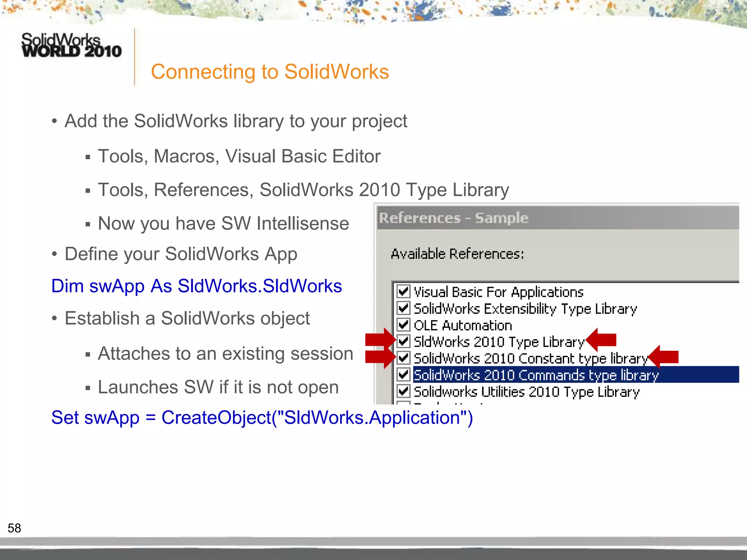The width and height of the screenshot is (747, 560).
Task: Click 'Now you have SW Intellisense' bullet
Action: point(224,223)
